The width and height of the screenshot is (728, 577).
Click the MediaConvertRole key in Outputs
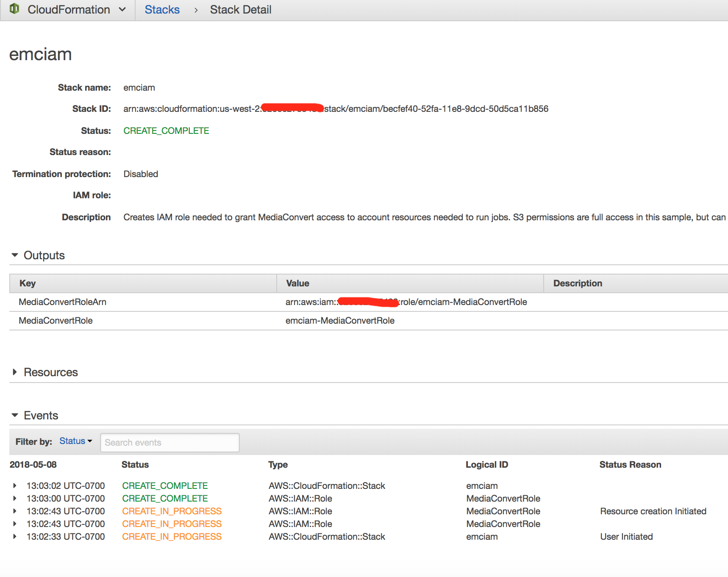[56, 320]
